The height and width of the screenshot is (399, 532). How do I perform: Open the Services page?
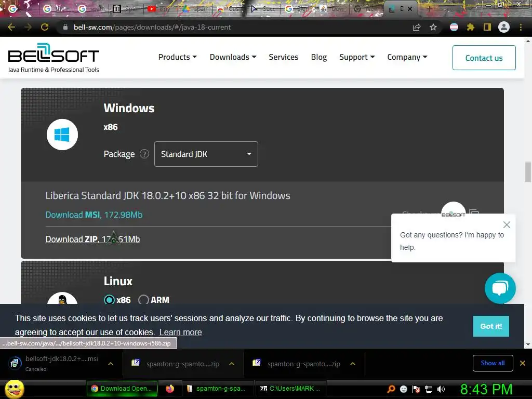coord(283,57)
